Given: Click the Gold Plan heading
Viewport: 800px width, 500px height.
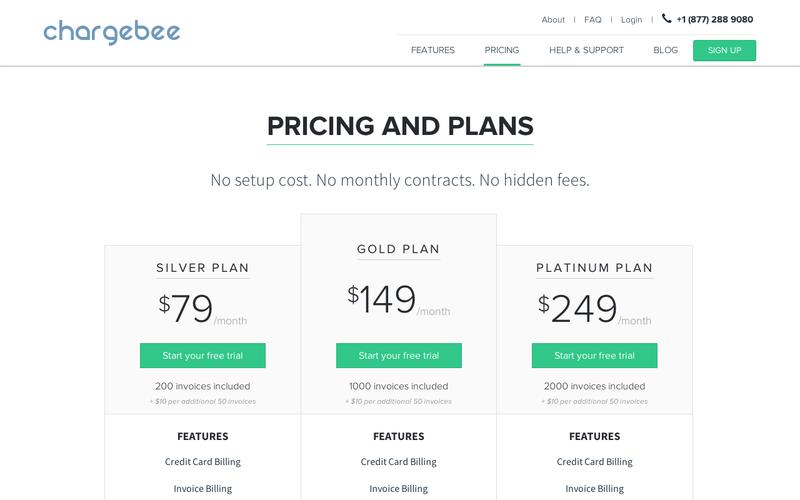Looking at the screenshot, I should tap(399, 249).
